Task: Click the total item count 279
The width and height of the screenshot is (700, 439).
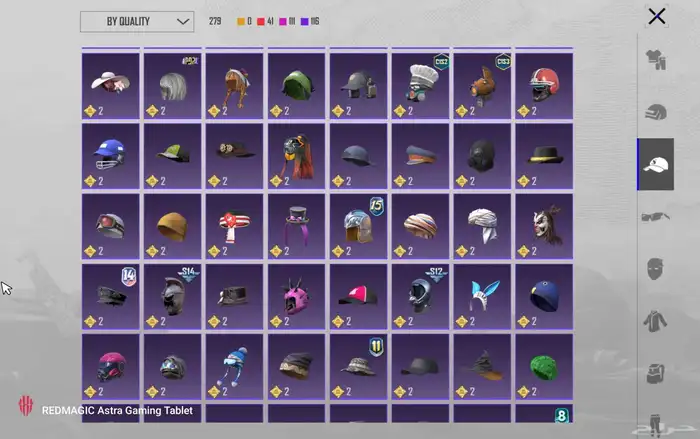Action: [x=215, y=21]
